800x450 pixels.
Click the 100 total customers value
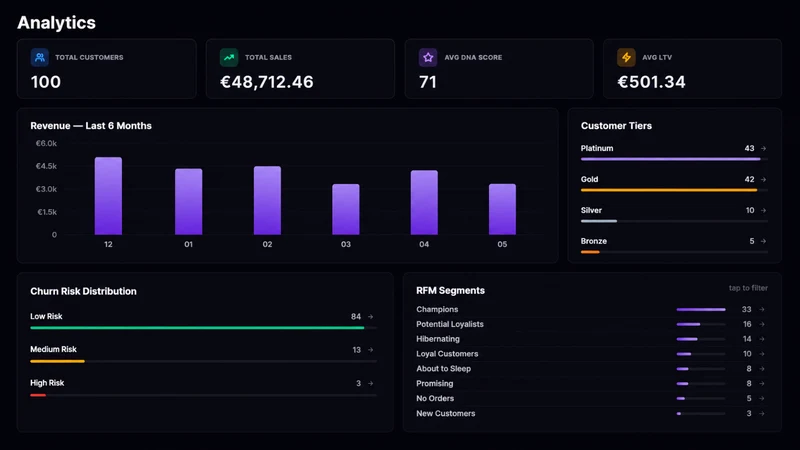45,82
